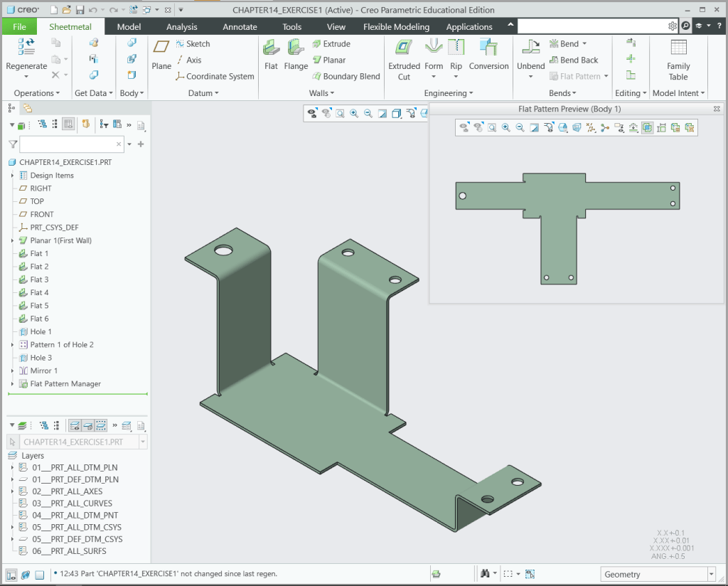728x586 pixels.
Task: Toggle full screen icon in status bar
Action: coord(40,575)
